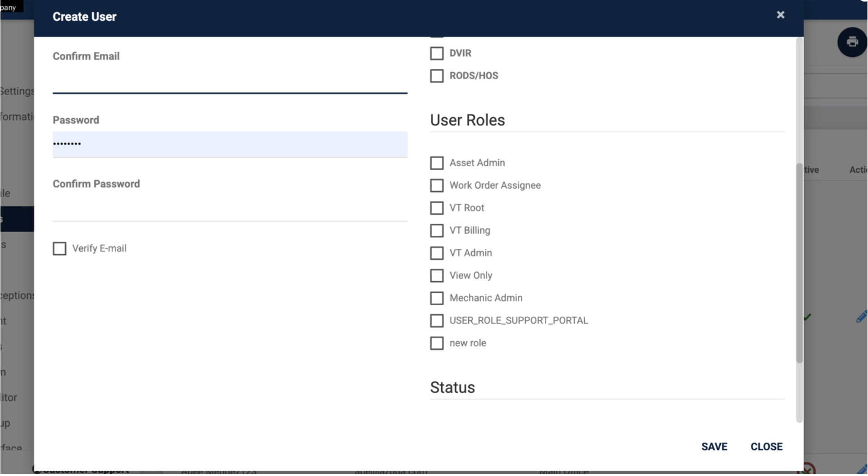
Task: Click the CLOSE button
Action: coord(766,447)
